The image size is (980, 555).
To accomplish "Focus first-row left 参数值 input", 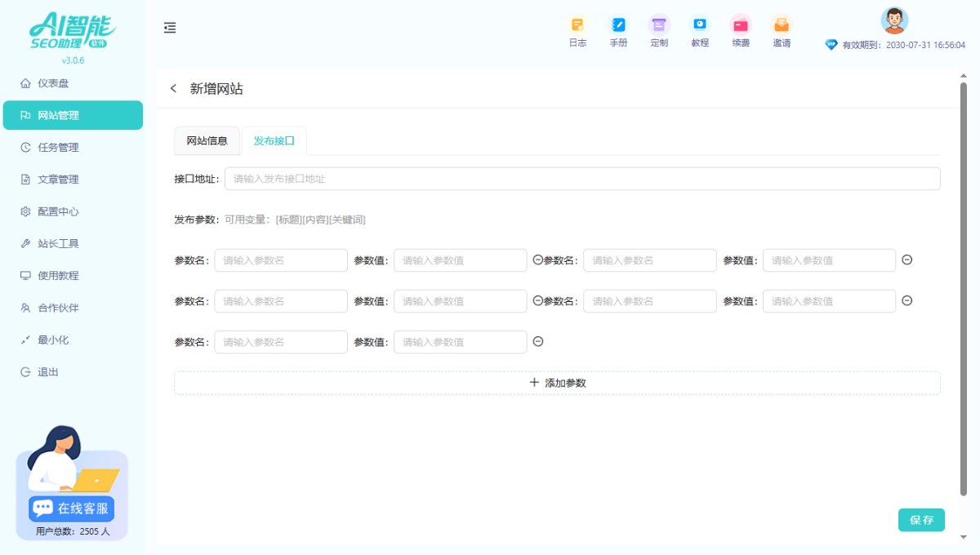I will click(460, 260).
